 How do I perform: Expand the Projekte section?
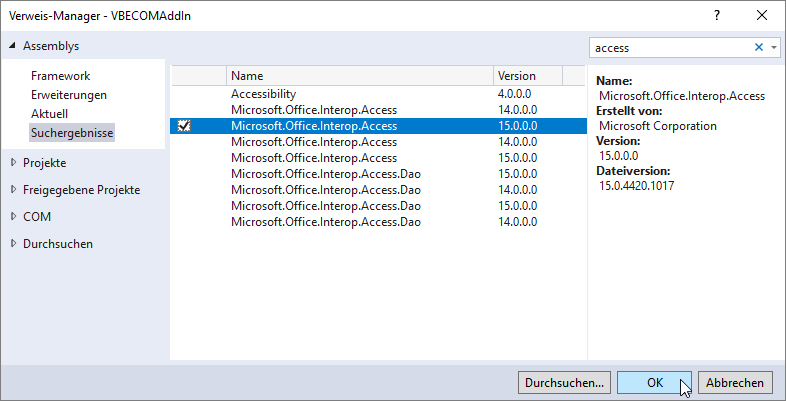tap(13, 163)
